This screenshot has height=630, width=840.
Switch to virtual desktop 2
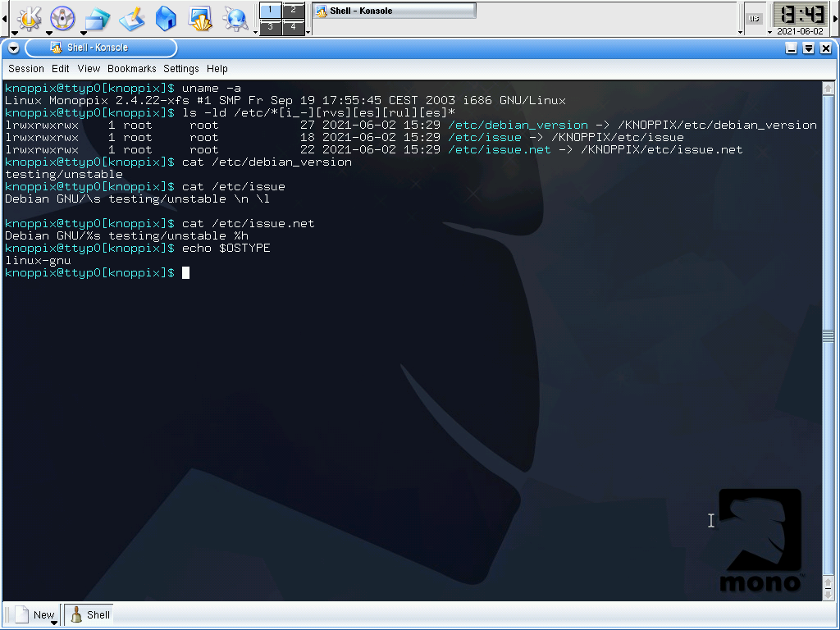(x=294, y=10)
